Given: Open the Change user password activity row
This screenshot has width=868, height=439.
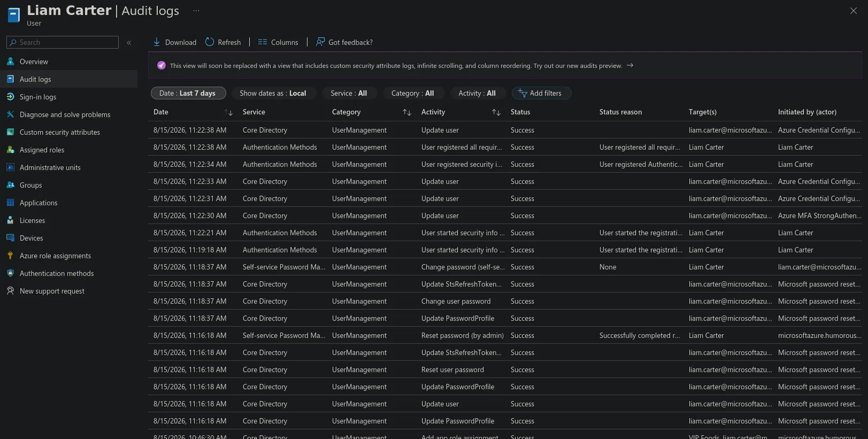Looking at the screenshot, I should [505, 301].
